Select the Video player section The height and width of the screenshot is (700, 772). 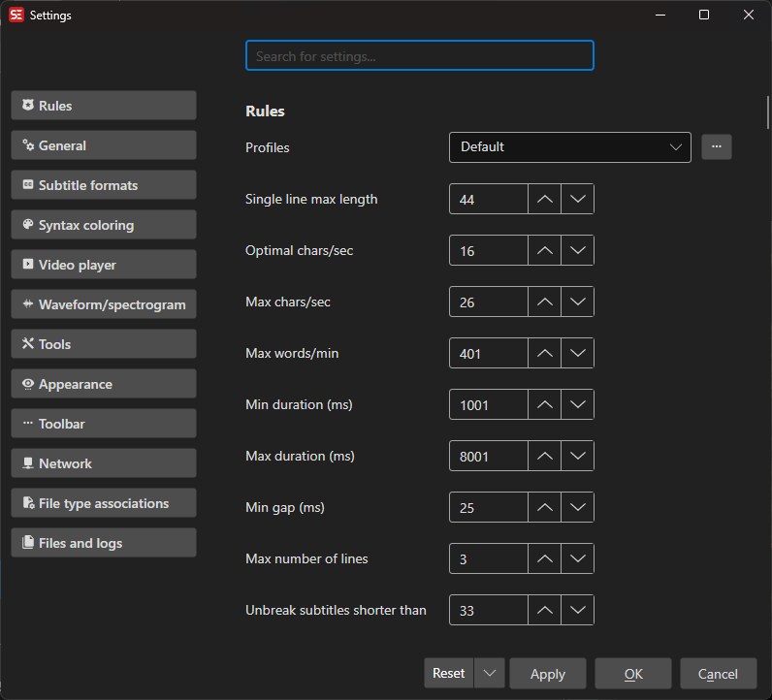pyautogui.click(x=104, y=265)
